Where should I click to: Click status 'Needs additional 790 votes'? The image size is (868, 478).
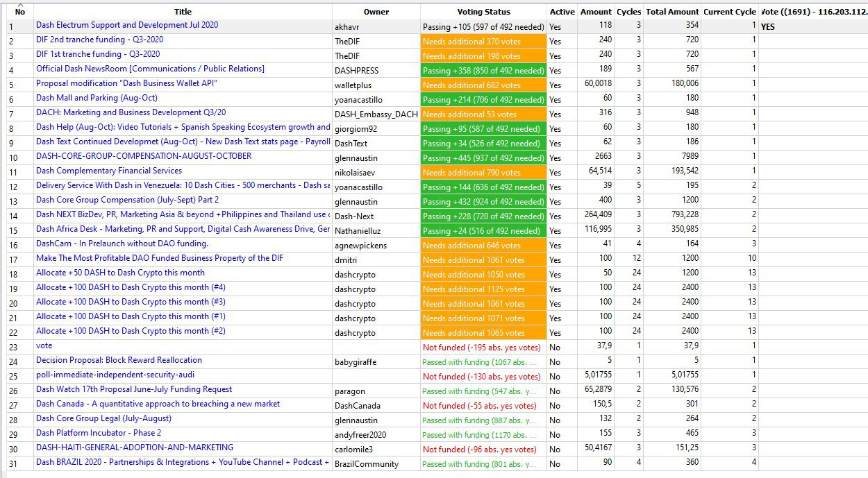[484, 172]
